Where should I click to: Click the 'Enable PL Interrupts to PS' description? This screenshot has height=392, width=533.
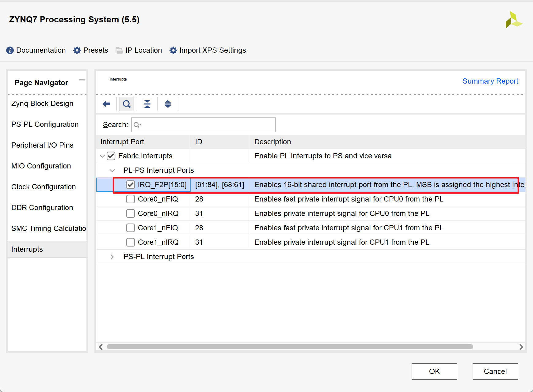click(x=323, y=156)
